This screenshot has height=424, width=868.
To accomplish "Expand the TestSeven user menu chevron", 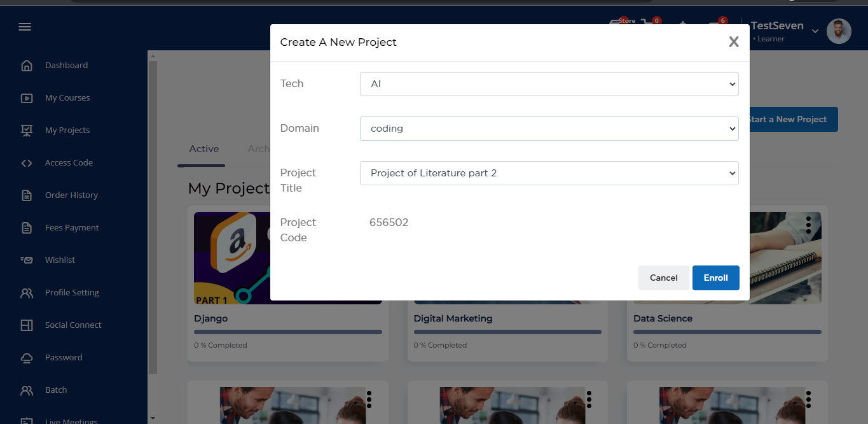I will coord(815,32).
